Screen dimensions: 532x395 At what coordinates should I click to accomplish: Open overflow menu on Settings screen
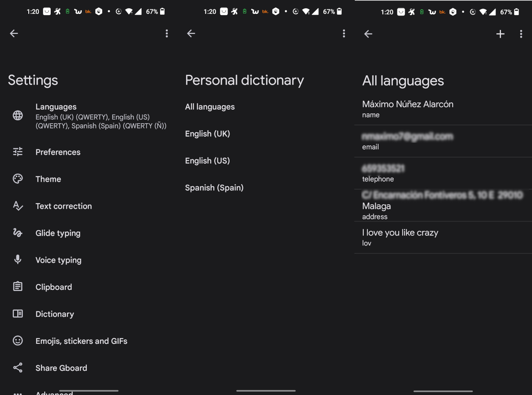point(167,34)
